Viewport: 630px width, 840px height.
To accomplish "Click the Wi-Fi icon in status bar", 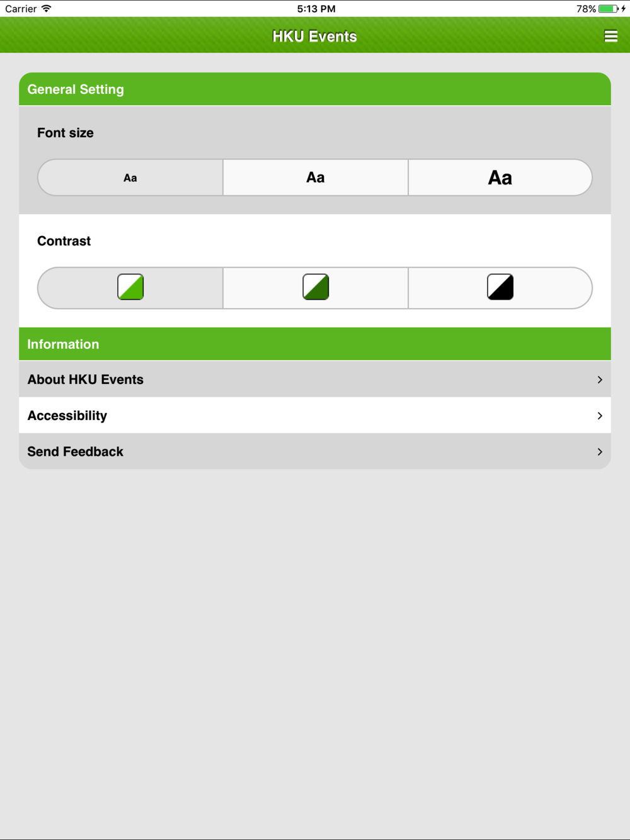I will (x=47, y=9).
